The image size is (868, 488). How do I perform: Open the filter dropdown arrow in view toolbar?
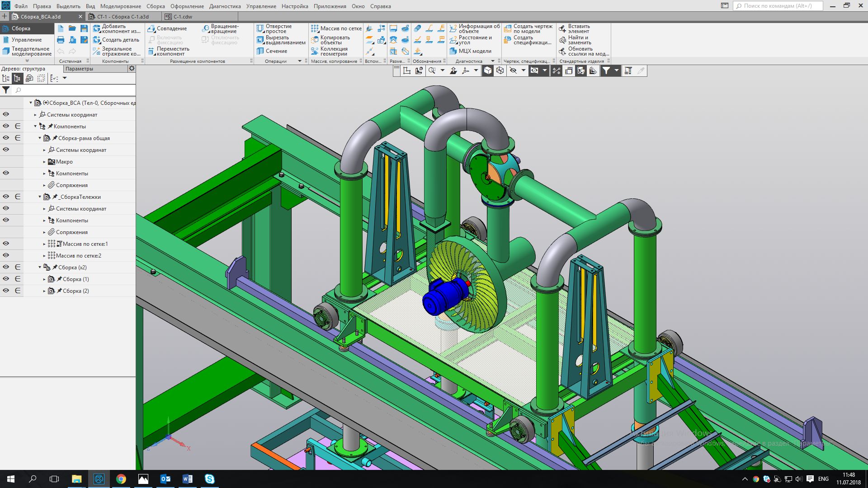point(616,70)
